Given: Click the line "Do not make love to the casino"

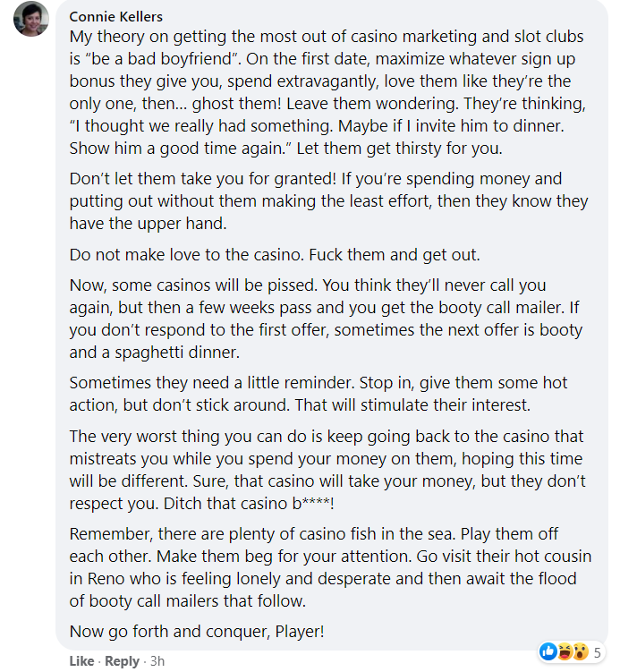Looking at the screenshot, I should tap(276, 255).
